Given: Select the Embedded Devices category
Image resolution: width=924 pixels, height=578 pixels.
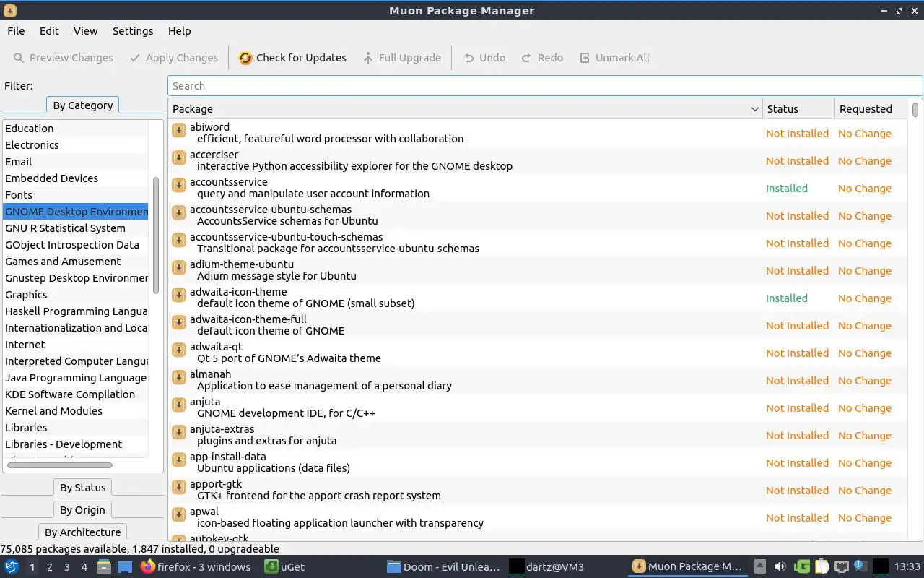Looking at the screenshot, I should click(76, 178).
